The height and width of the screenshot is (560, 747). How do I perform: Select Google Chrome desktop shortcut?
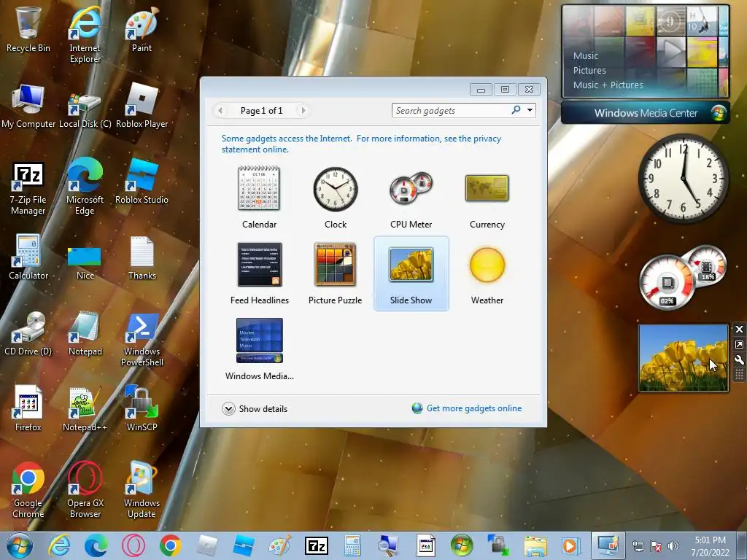(x=28, y=491)
